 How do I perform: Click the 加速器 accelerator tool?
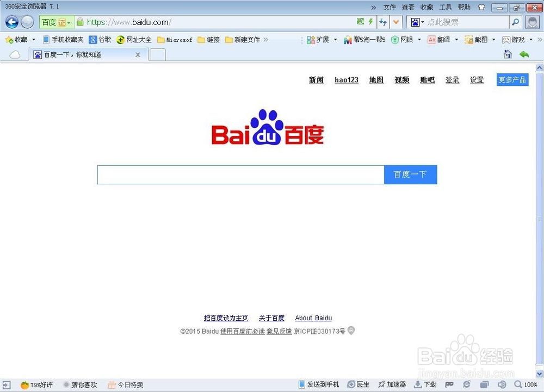pos(392,384)
